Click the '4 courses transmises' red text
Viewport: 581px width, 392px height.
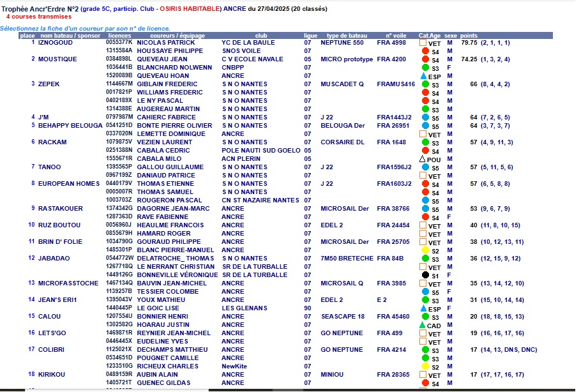pos(39,17)
